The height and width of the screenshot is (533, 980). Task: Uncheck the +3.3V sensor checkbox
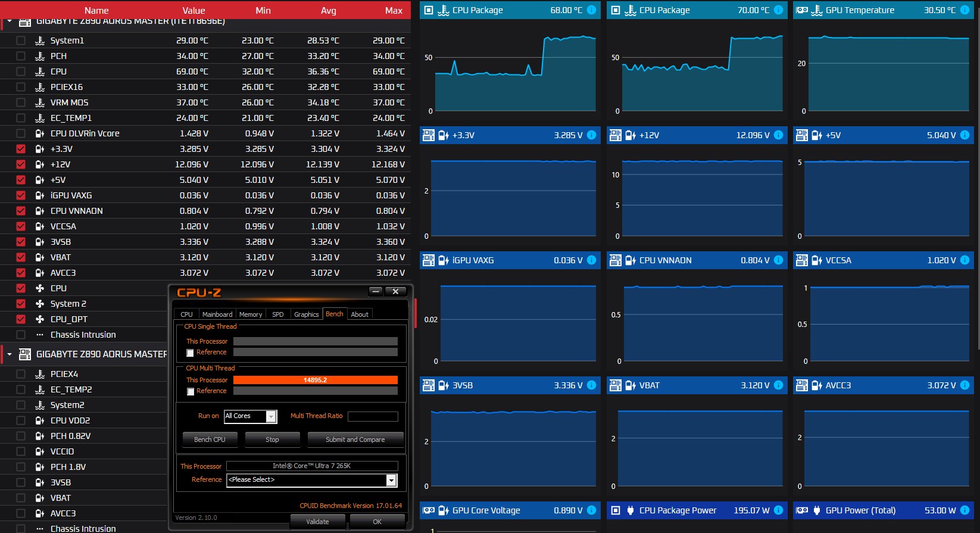pyautogui.click(x=21, y=149)
